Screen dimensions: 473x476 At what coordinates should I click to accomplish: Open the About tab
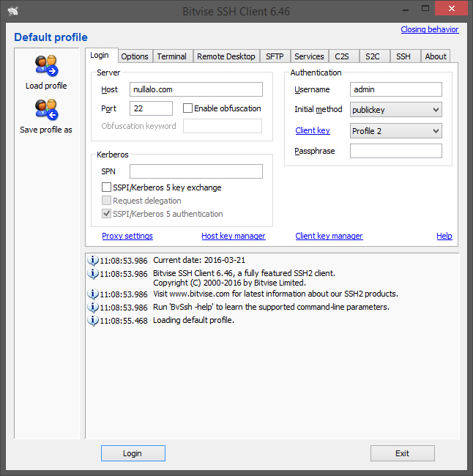436,56
